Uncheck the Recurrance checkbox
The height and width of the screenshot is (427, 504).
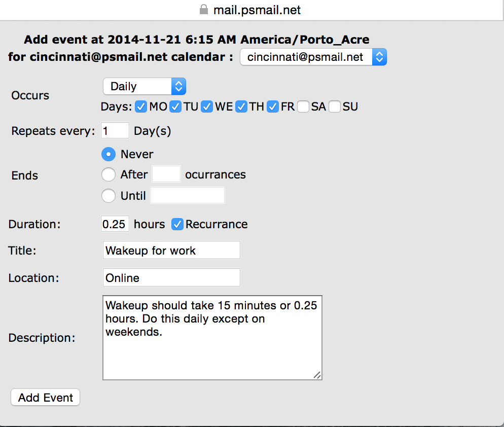[x=177, y=224]
